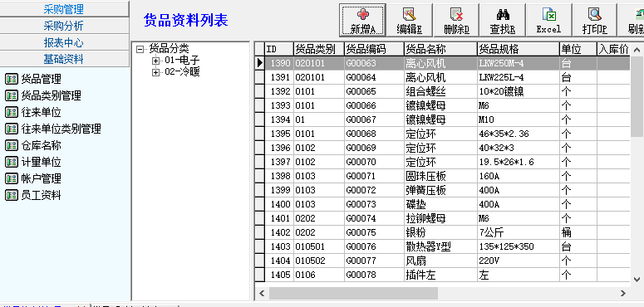The height and width of the screenshot is (307, 644).
Task: Click the ID 1398 cell
Action: pos(279,176)
